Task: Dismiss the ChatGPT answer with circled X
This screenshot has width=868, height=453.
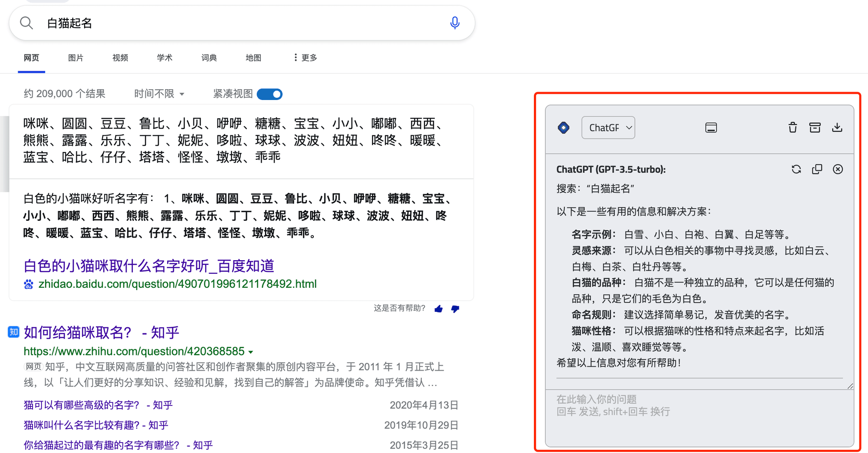Action: tap(838, 169)
